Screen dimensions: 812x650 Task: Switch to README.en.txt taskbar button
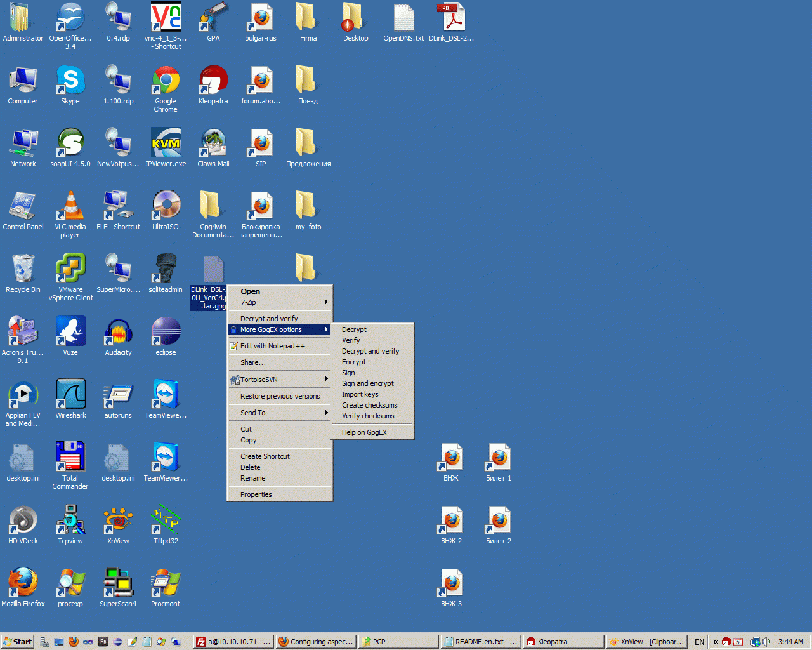481,642
